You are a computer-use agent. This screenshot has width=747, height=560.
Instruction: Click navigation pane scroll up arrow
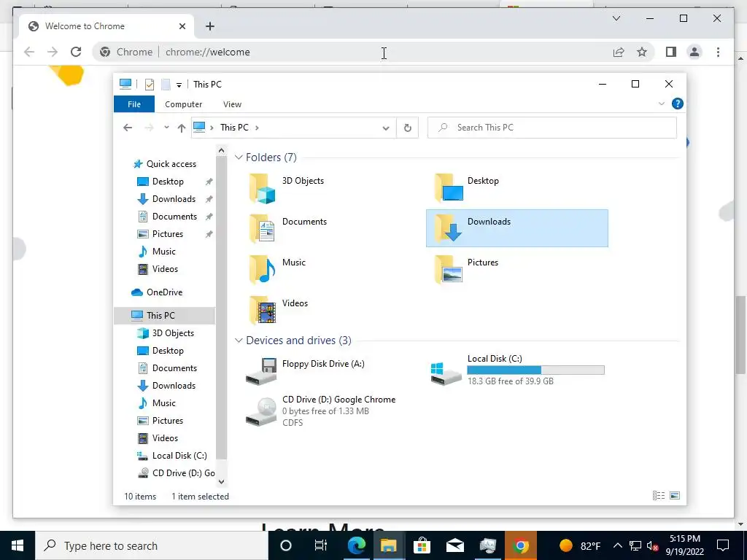(221, 150)
